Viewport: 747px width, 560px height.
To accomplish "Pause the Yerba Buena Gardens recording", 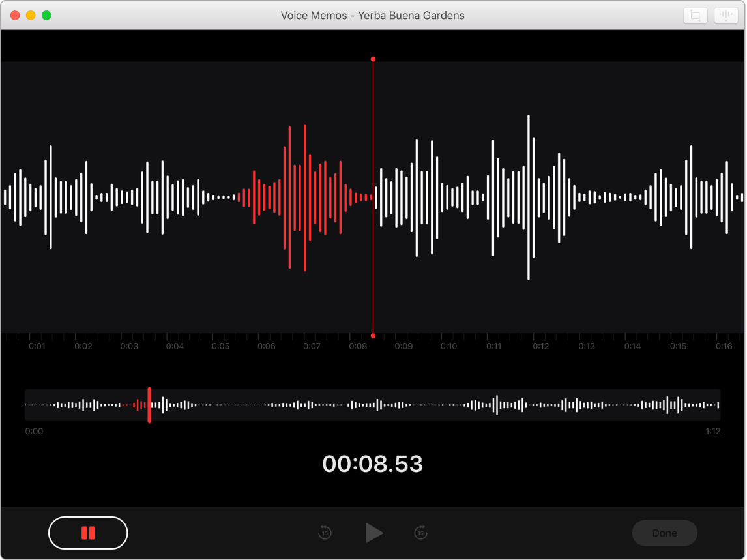I will pos(88,533).
